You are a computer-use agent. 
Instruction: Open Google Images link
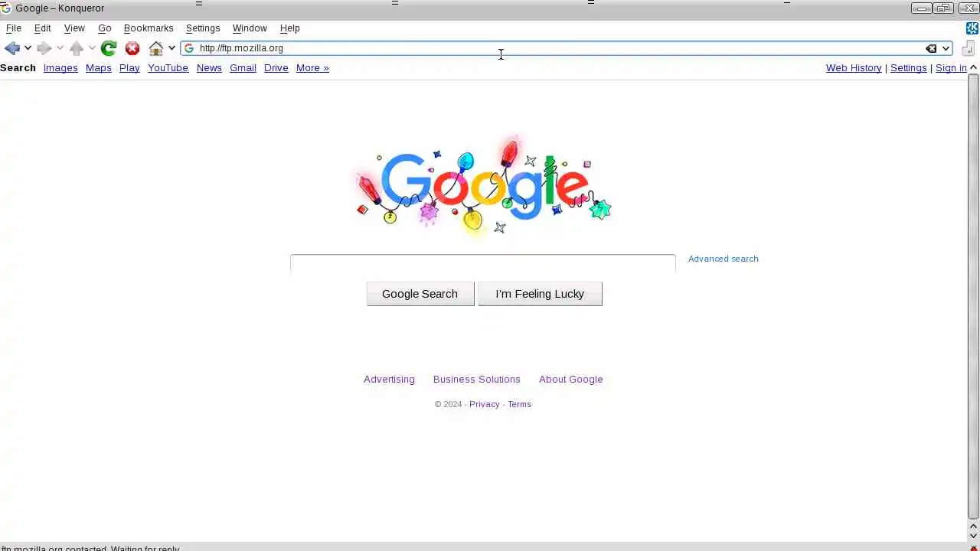click(x=60, y=68)
